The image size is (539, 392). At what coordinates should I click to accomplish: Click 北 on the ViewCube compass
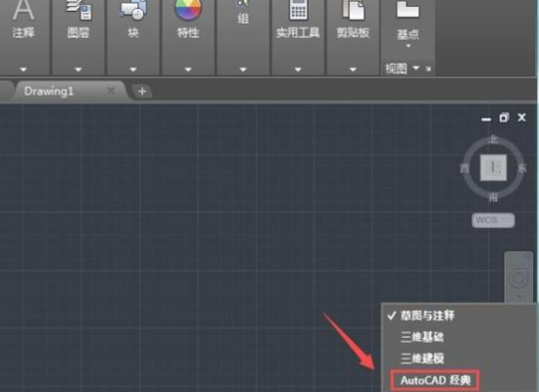pos(494,139)
